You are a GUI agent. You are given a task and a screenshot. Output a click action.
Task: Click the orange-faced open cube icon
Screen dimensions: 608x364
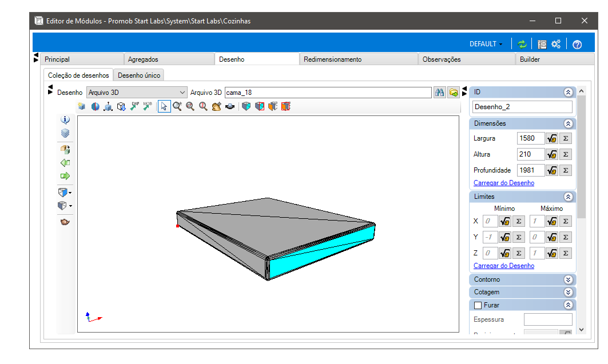(273, 106)
